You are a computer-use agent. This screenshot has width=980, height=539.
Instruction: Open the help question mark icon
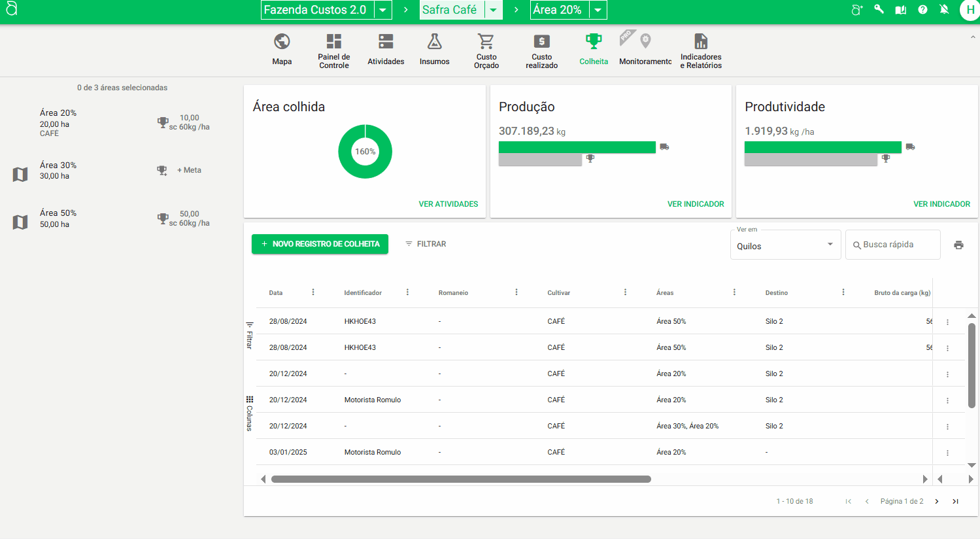click(922, 10)
